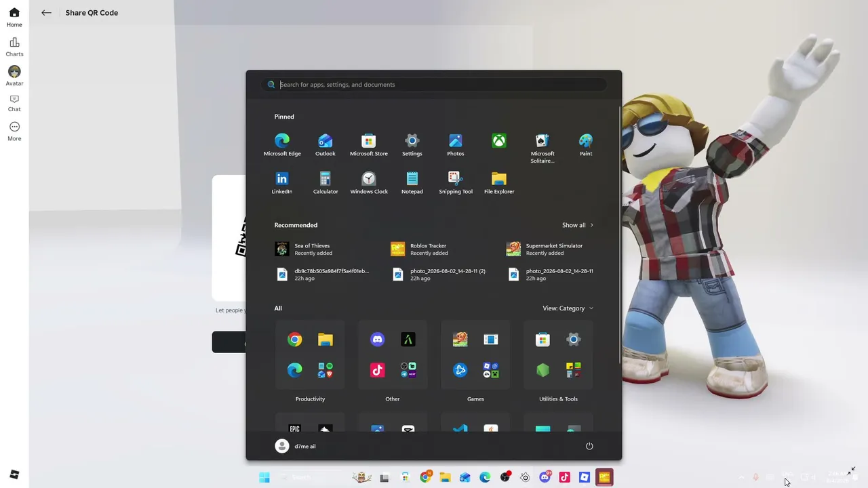
Task: Launch the Photos app
Action: [x=456, y=145]
